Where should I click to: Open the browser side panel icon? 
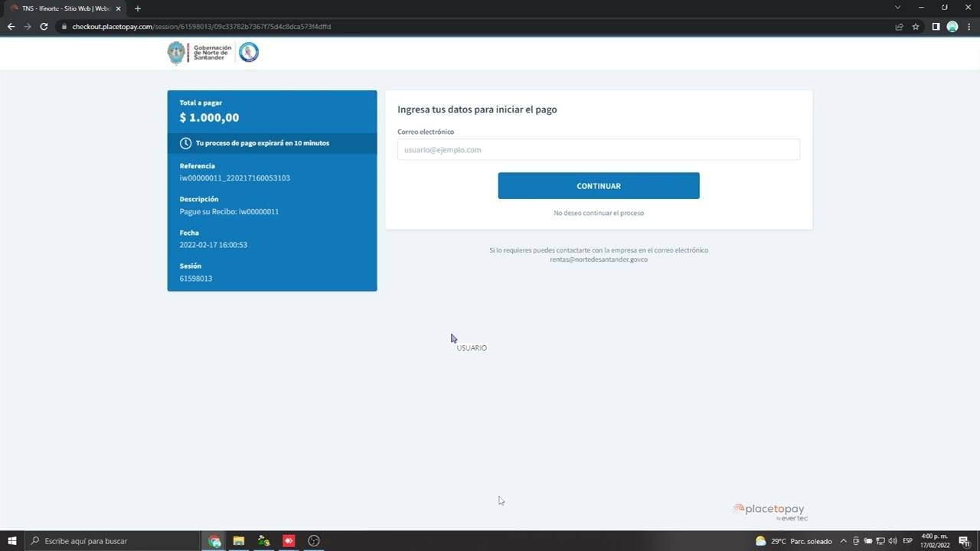pyautogui.click(x=936, y=26)
